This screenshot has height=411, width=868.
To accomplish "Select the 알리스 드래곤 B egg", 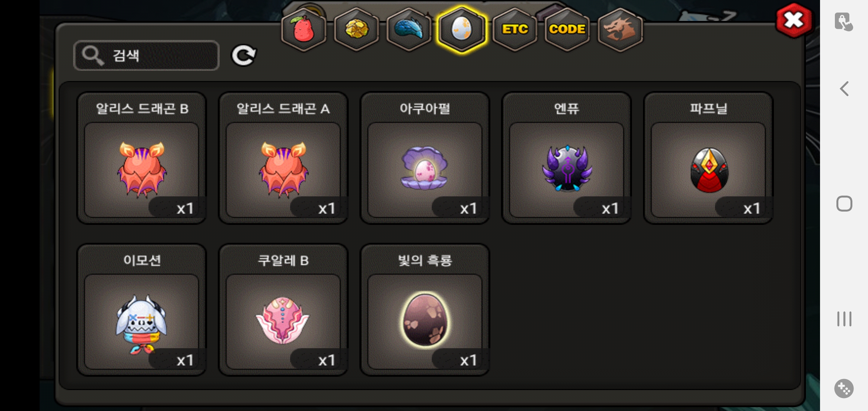I will pyautogui.click(x=142, y=158).
